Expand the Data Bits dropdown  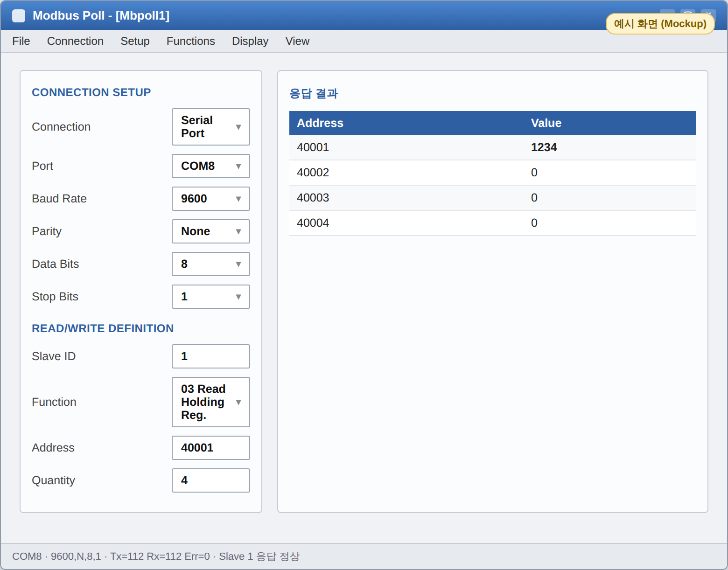211,264
